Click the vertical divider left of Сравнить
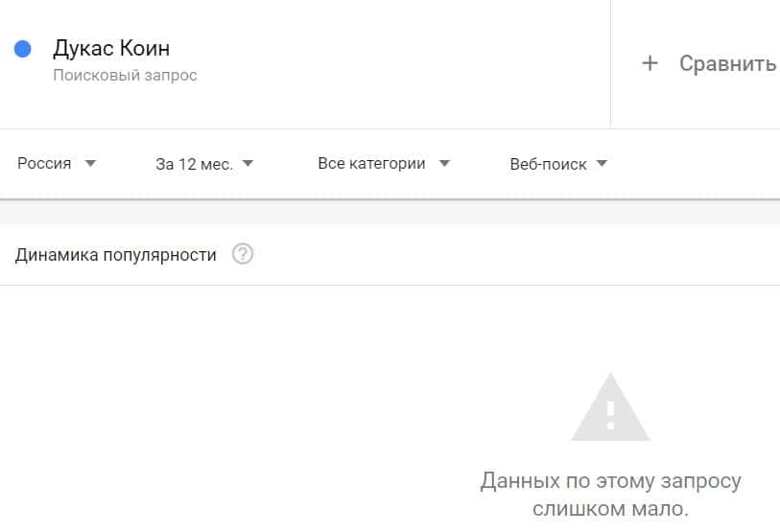Image resolution: width=780 pixels, height=532 pixels. coord(610,63)
